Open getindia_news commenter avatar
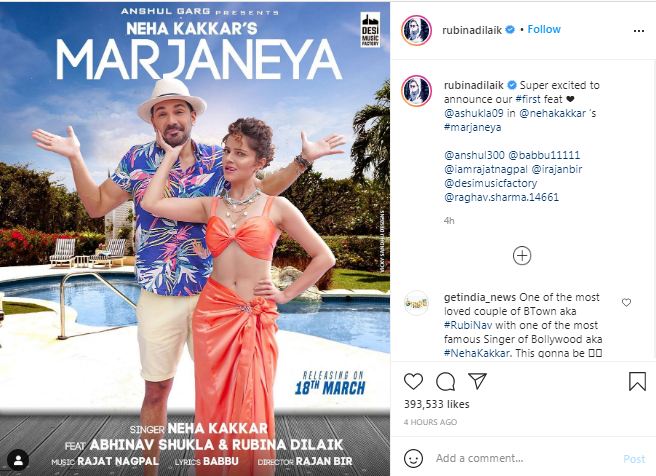The height and width of the screenshot is (476, 656). 416,303
